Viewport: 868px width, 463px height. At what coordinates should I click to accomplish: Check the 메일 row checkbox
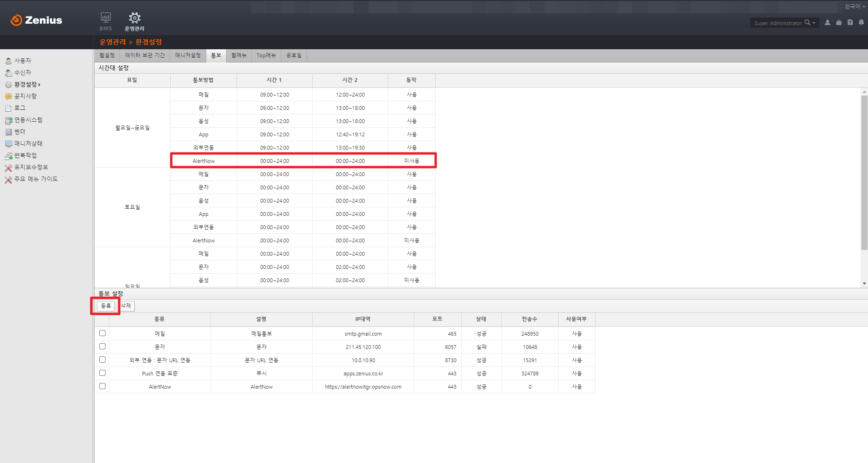[x=102, y=333]
